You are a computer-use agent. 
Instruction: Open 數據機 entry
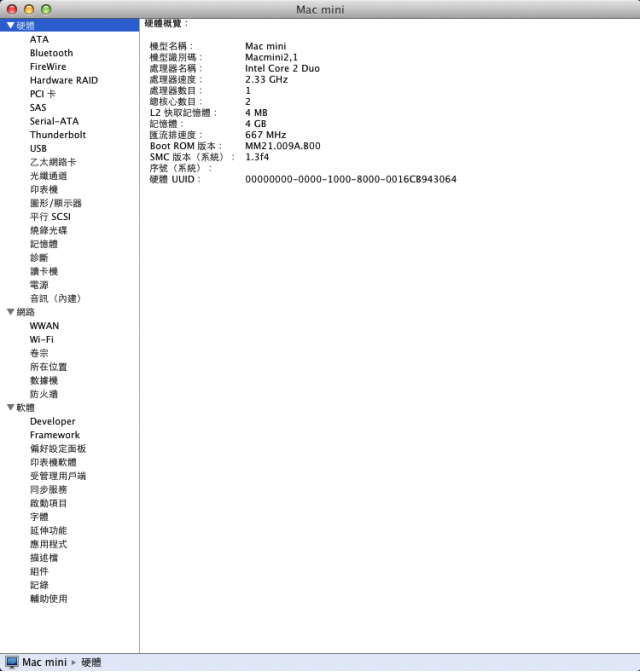[x=44, y=381]
